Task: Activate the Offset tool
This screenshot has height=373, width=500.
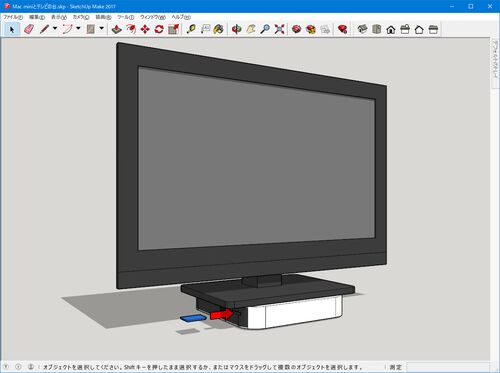Action: pos(131,29)
